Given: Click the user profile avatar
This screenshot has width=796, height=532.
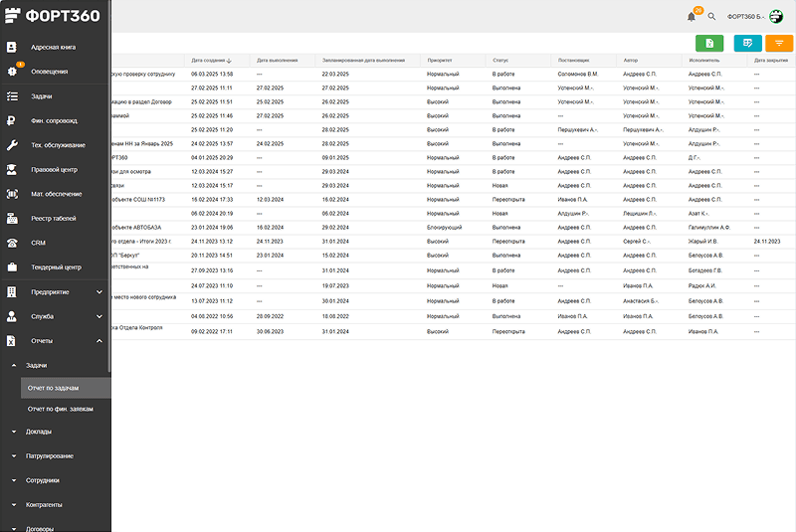Looking at the screenshot, I should coord(776,17).
